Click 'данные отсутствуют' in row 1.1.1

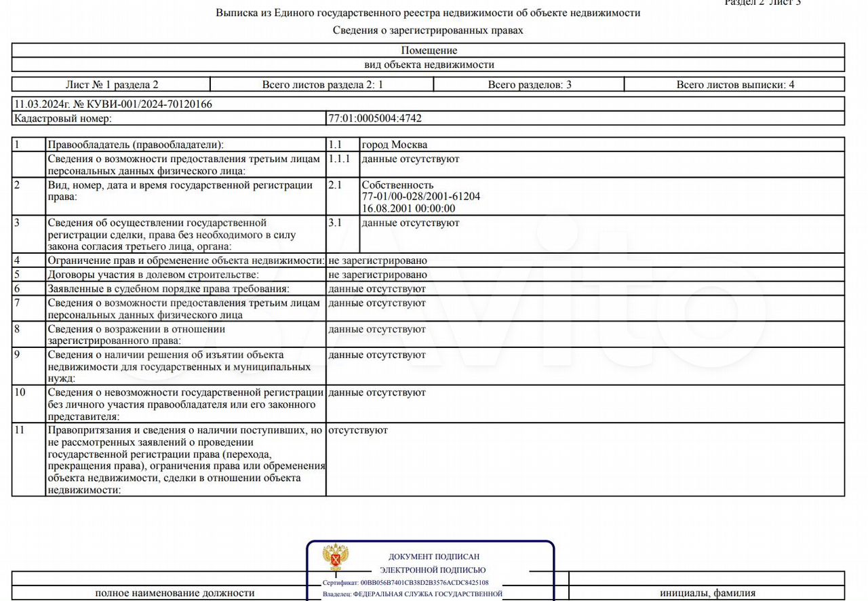click(x=410, y=159)
